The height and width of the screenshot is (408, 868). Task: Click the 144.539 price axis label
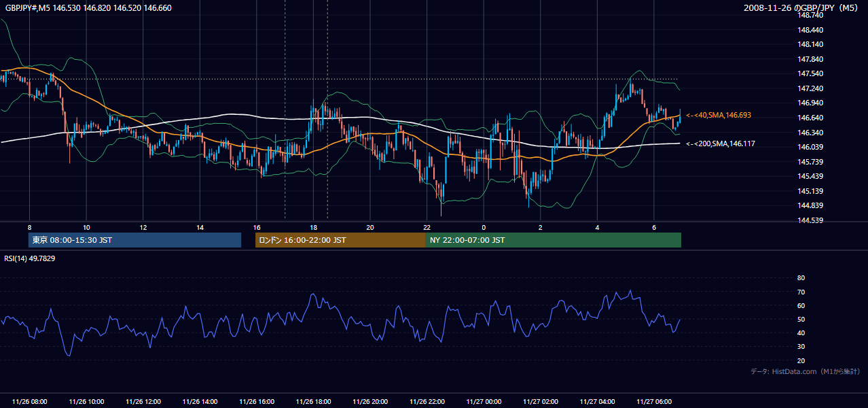pos(809,220)
